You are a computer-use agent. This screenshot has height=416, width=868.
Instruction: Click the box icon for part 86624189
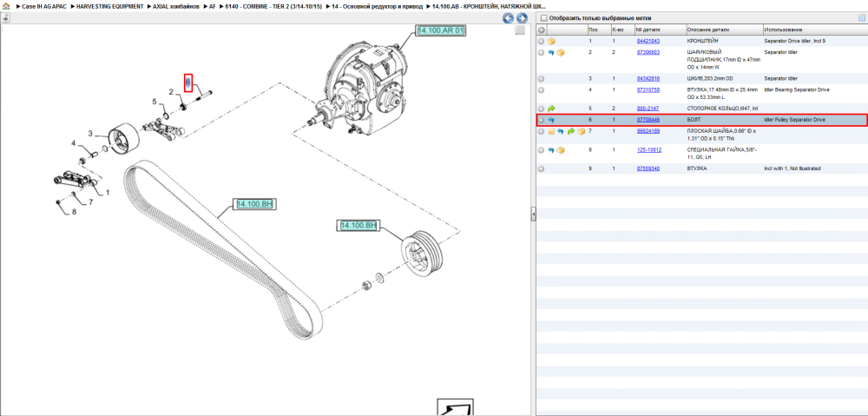(581, 131)
